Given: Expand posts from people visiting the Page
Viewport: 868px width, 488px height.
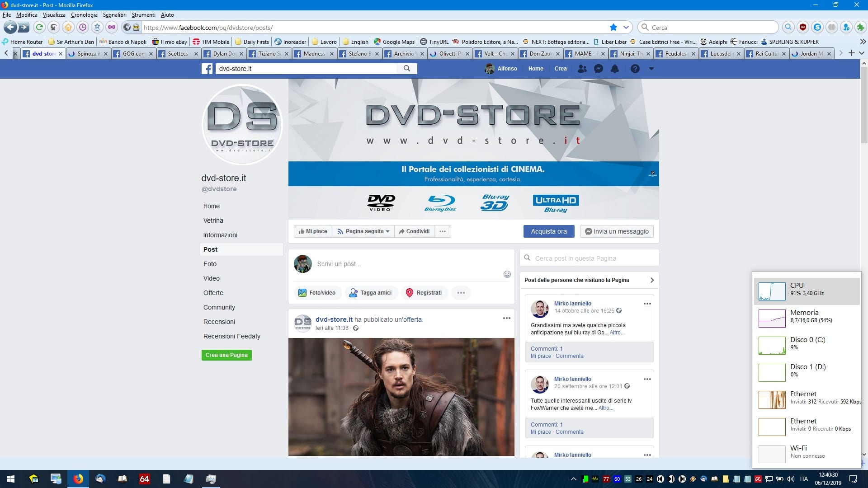Looking at the screenshot, I should [652, 280].
